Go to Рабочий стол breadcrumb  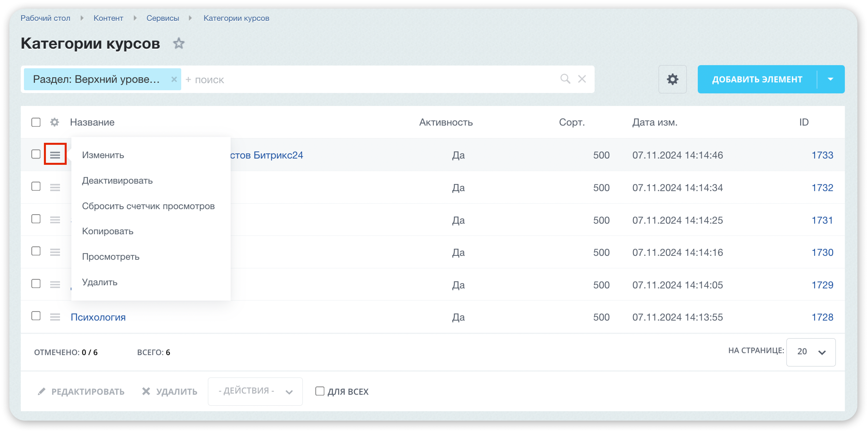[x=45, y=18]
